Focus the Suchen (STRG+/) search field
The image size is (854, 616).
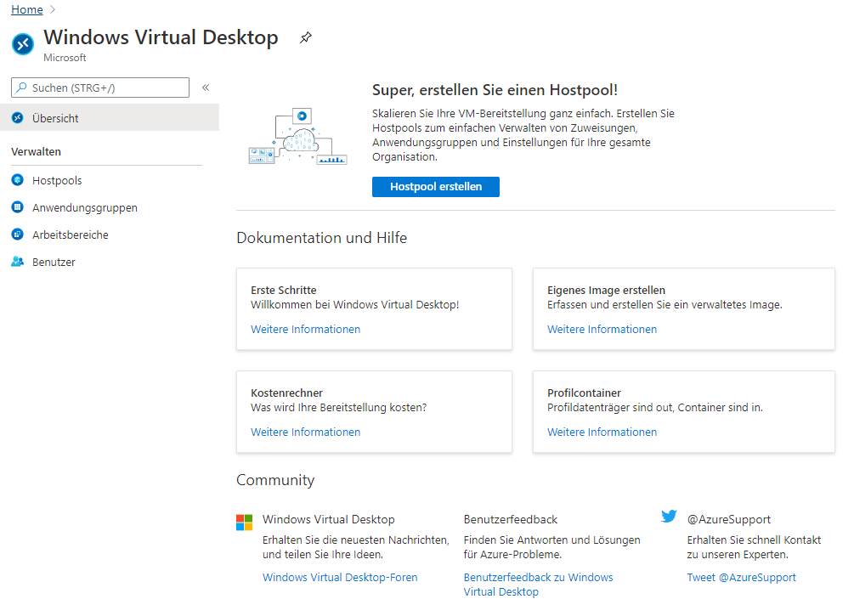pyautogui.click(x=100, y=88)
